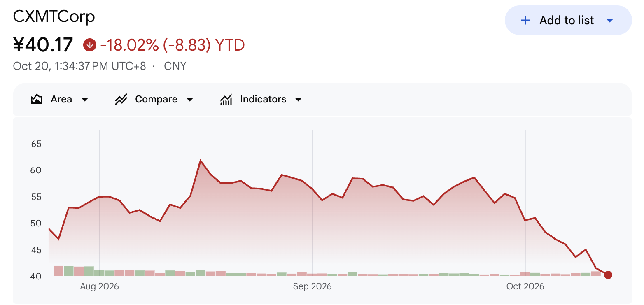Click the plus icon in Add to list
This screenshot has width=644, height=305.
click(x=525, y=20)
